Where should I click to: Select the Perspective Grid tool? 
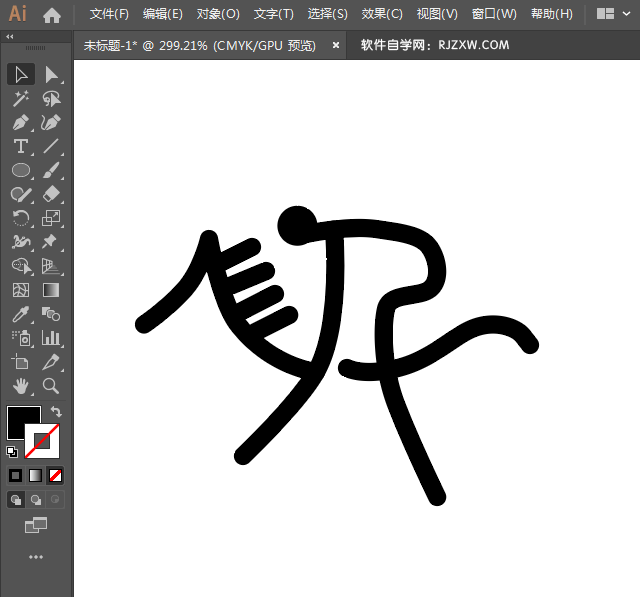pos(51,266)
